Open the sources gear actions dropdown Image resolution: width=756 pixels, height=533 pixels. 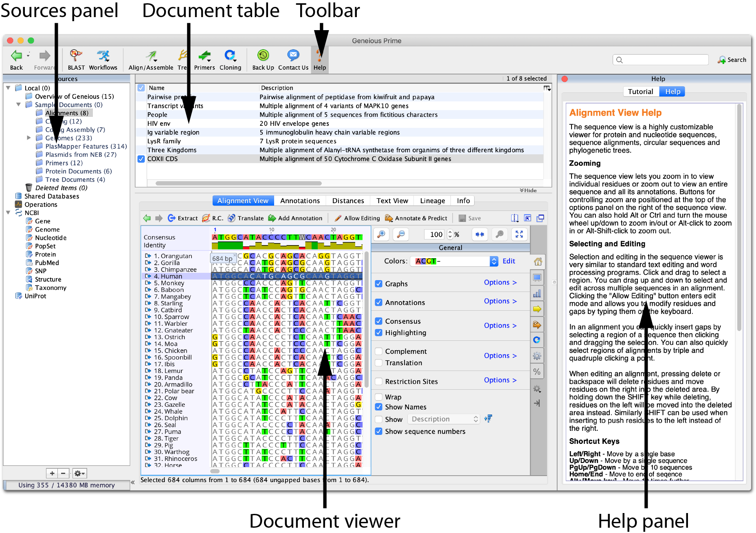[x=79, y=473]
